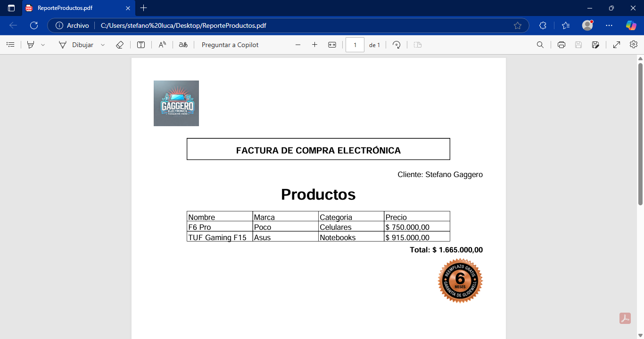
Task: Open the tab actions menu icon
Action: pyautogui.click(x=11, y=8)
